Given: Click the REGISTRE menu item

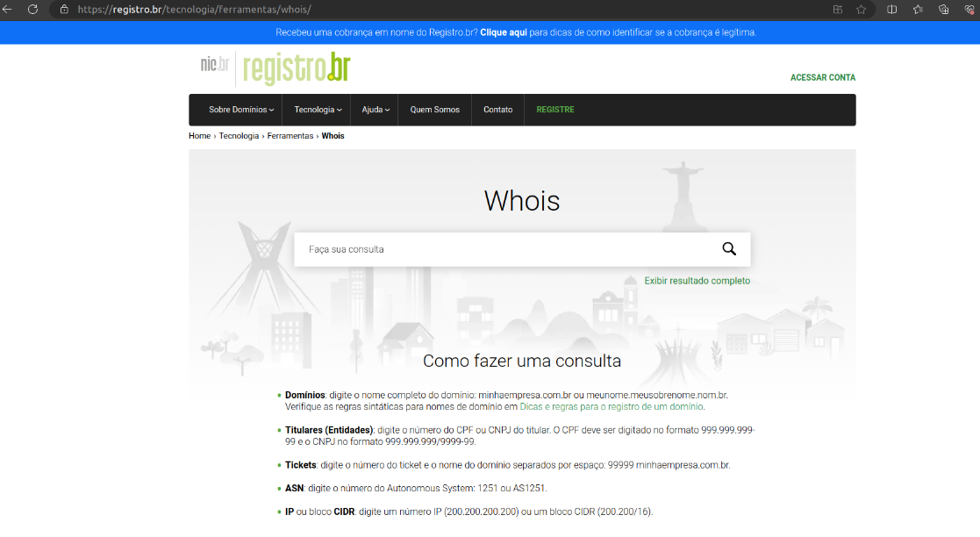Looking at the screenshot, I should click(x=555, y=110).
